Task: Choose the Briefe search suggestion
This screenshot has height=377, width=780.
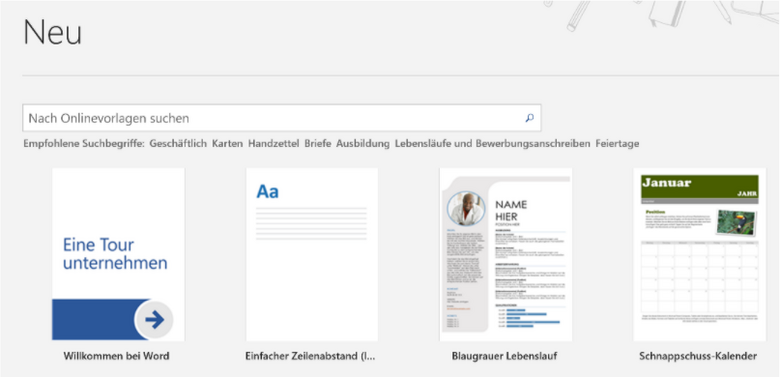Action: [x=318, y=144]
